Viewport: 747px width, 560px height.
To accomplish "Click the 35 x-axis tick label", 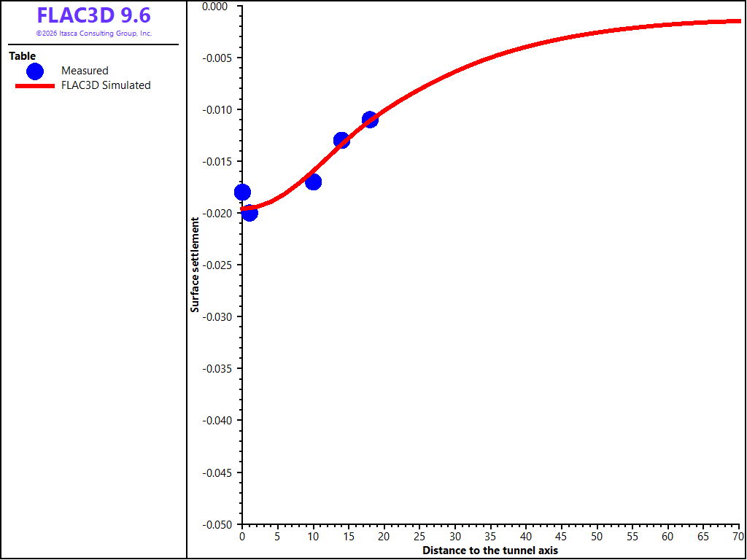I will tap(490, 537).
